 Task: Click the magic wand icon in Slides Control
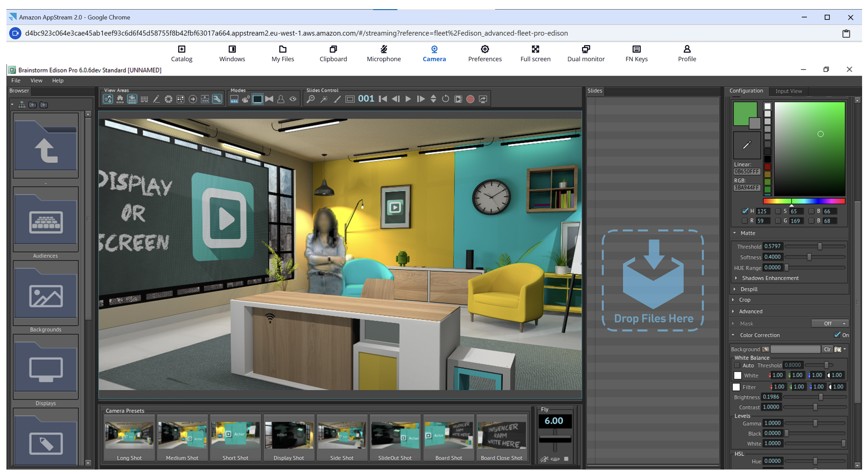click(324, 99)
